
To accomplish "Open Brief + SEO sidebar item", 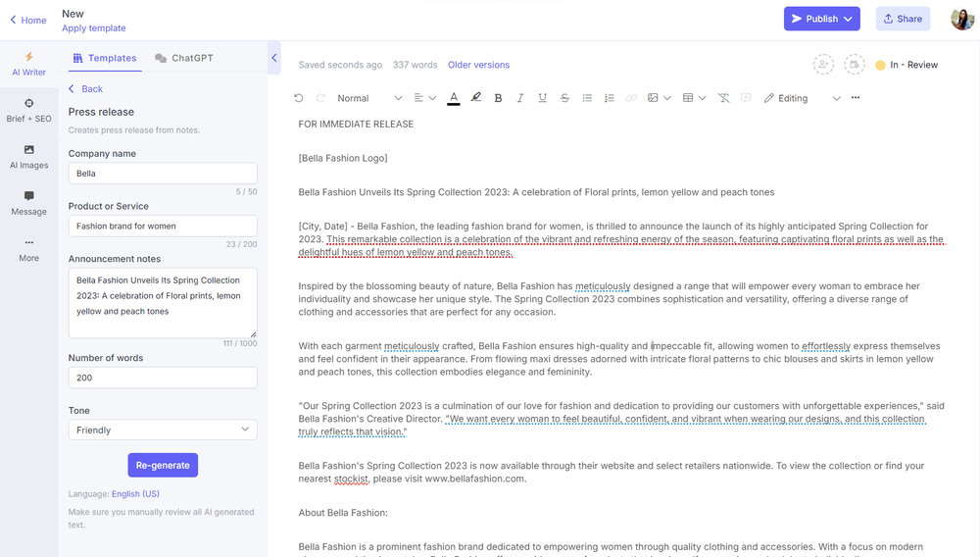I will 28,111.
